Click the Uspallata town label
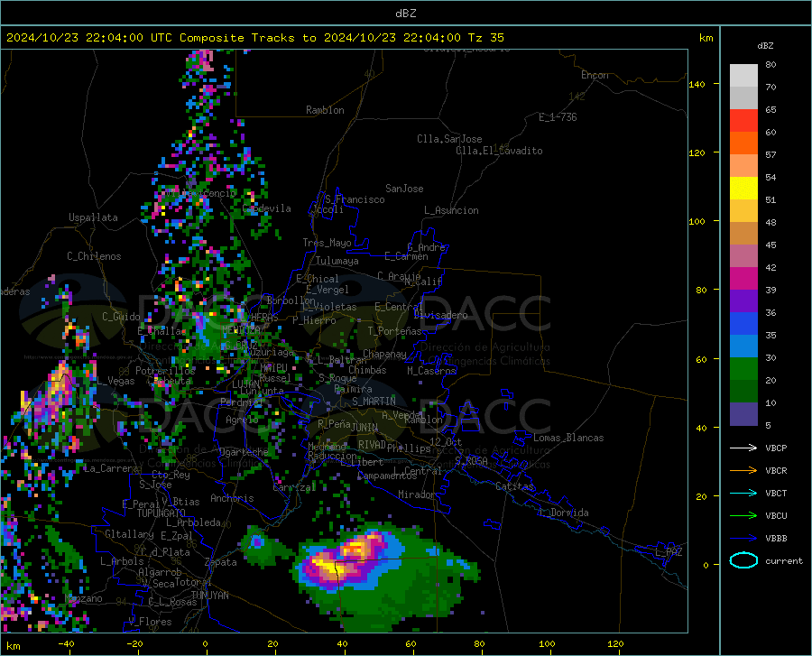Screen dimensions: 812x656 [93, 218]
